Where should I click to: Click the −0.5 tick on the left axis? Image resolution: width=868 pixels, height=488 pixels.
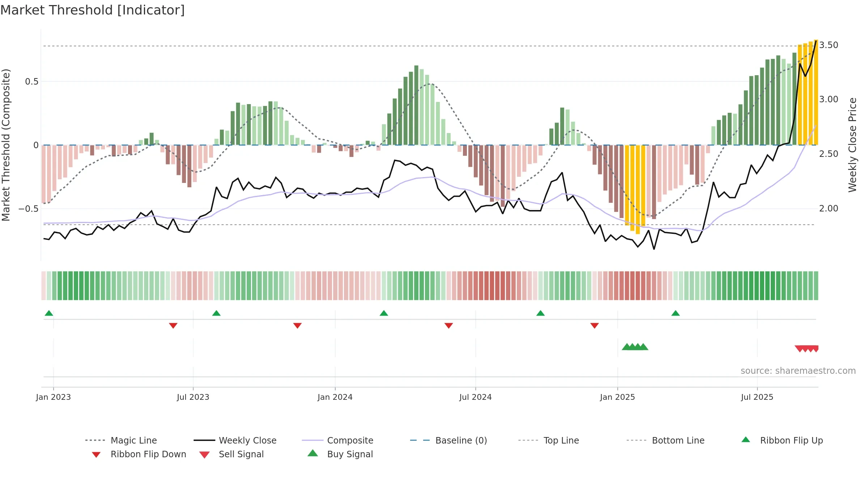click(x=29, y=209)
